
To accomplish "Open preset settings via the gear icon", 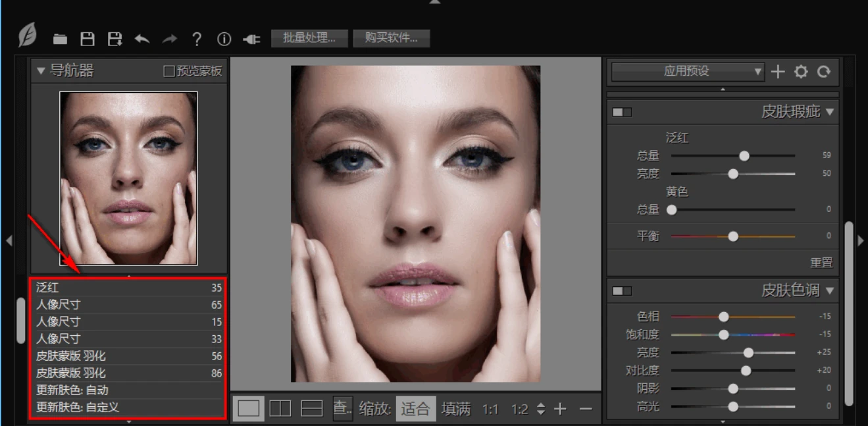I will pyautogui.click(x=801, y=72).
